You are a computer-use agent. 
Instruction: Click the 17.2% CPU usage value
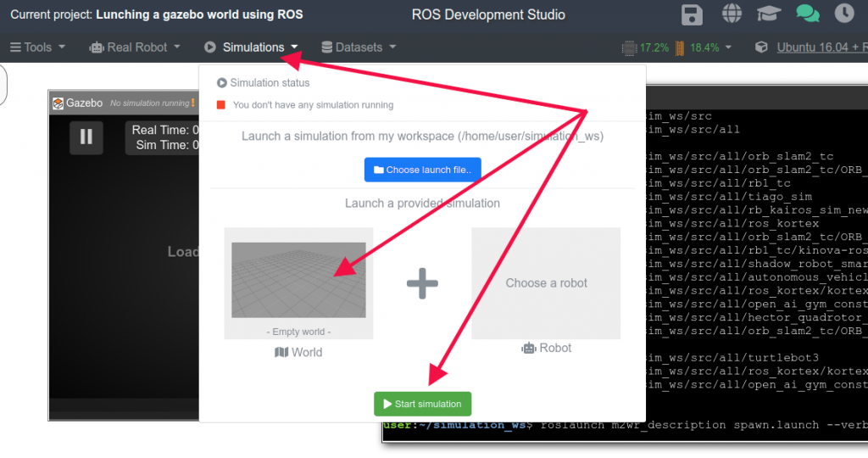[x=654, y=47]
